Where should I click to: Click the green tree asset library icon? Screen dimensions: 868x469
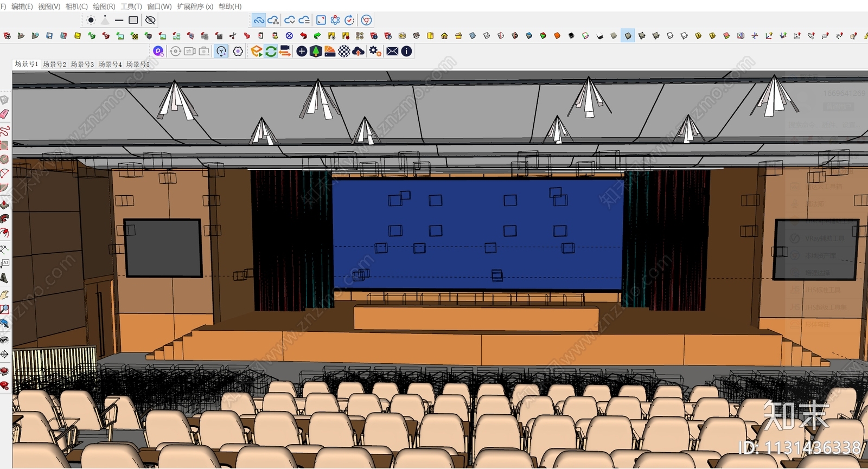coord(316,51)
